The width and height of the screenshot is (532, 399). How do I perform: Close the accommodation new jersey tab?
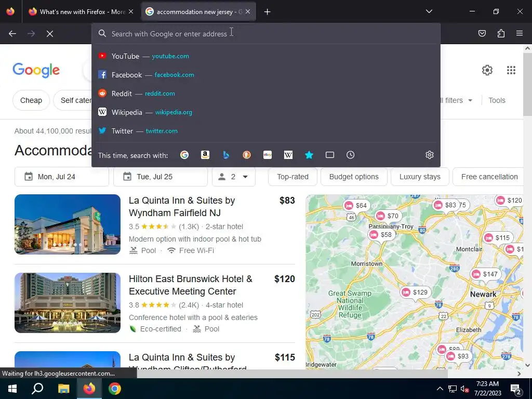pos(248,11)
